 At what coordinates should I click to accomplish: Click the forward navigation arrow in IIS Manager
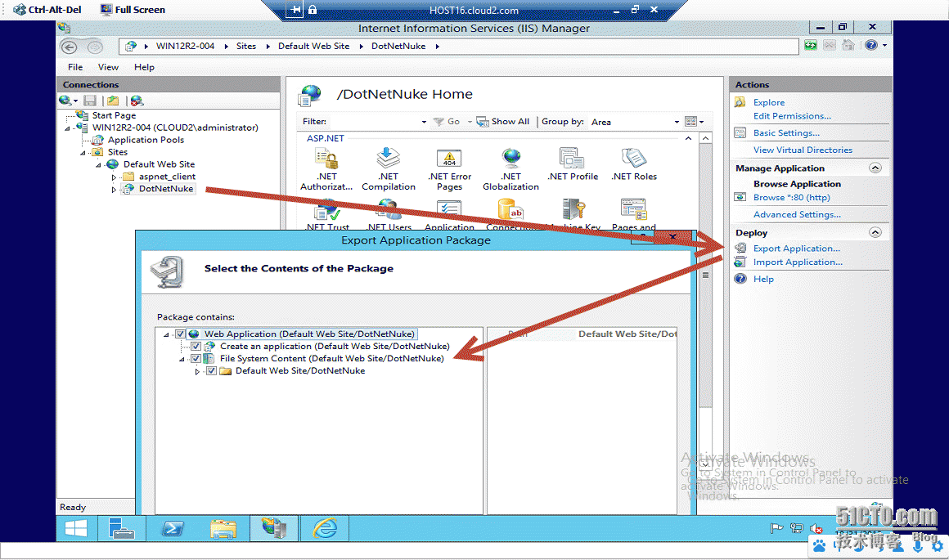95,47
